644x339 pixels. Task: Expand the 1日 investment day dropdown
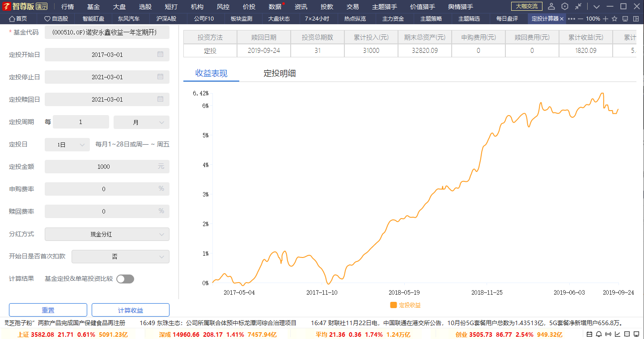[x=68, y=145]
